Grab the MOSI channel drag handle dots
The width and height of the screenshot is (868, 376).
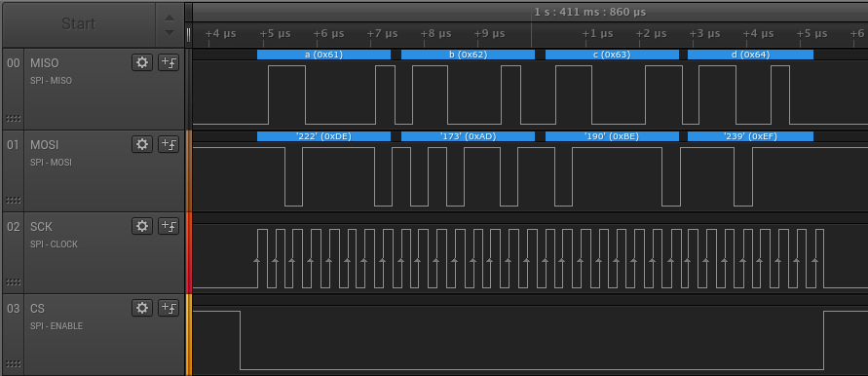(14, 201)
